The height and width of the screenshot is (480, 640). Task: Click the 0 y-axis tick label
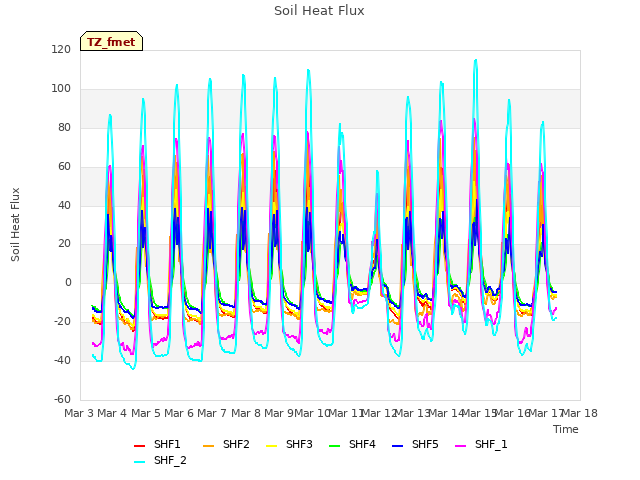coord(68,282)
